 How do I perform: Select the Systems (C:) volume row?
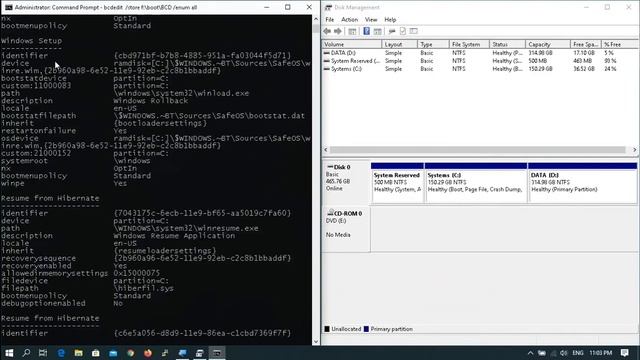tap(480, 69)
